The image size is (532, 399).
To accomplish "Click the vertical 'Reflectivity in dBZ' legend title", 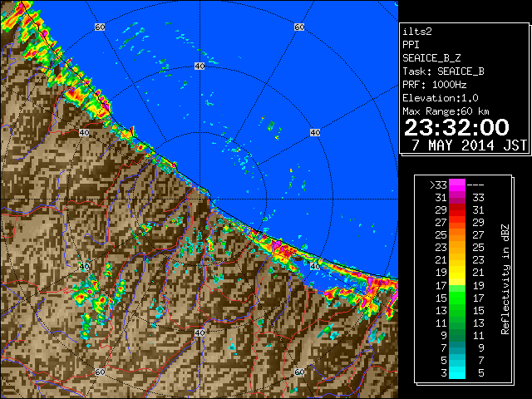I will (505, 279).
